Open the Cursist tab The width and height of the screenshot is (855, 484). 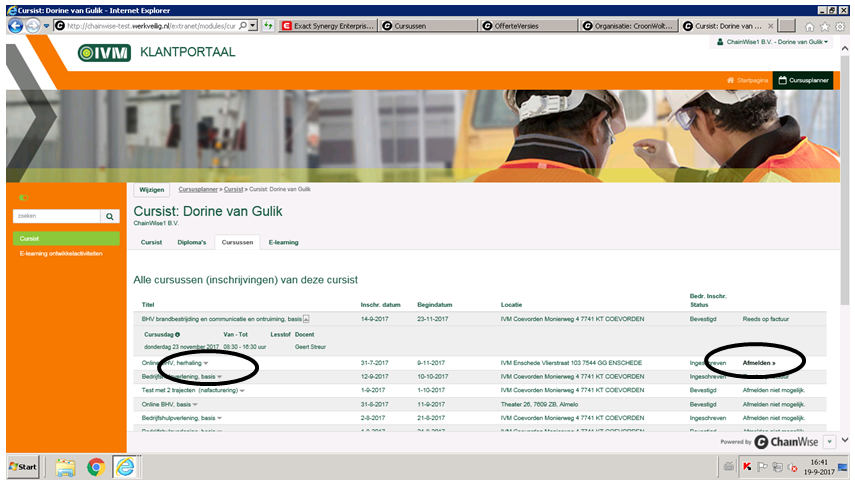point(151,243)
